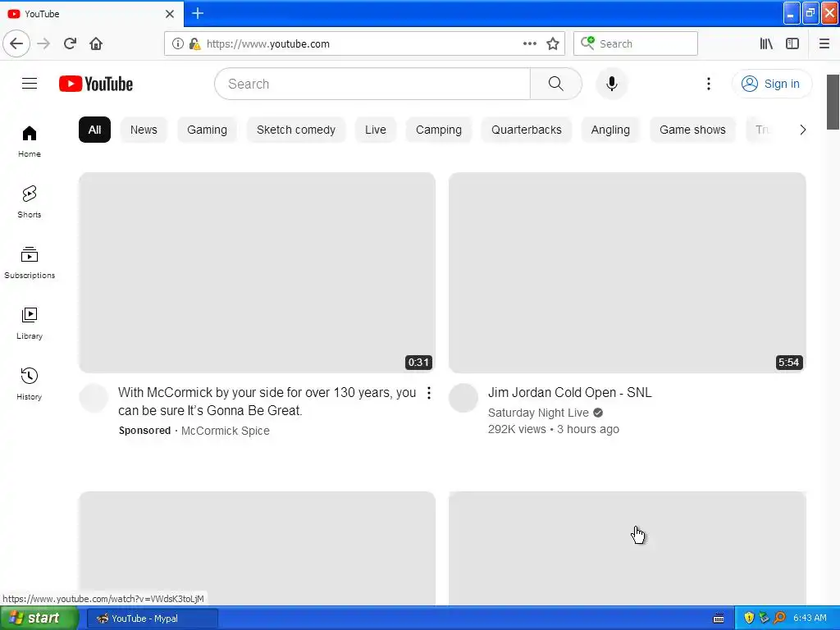This screenshot has width=840, height=630.
Task: Click the browser address bar URL
Action: point(268,44)
